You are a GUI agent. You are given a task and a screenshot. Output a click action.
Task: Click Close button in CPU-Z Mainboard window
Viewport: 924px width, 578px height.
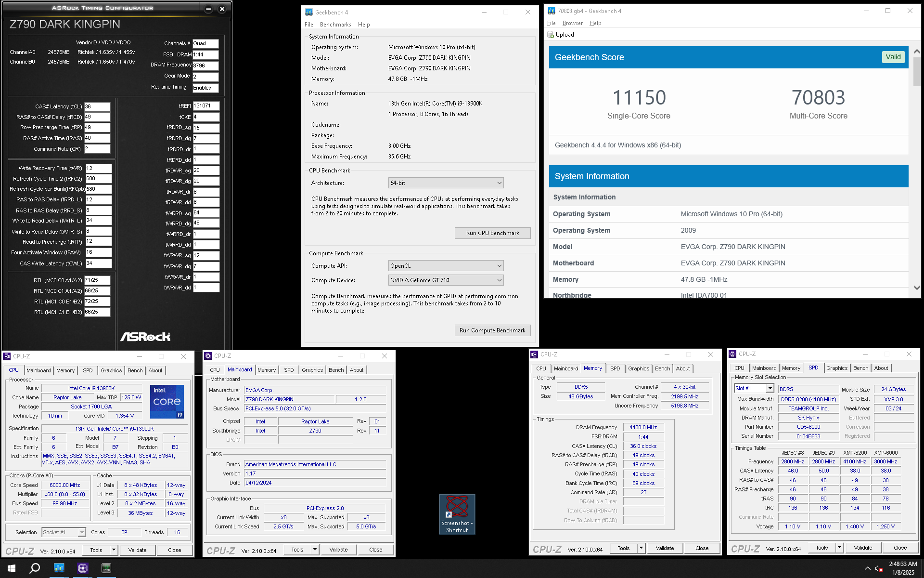pyautogui.click(x=375, y=550)
